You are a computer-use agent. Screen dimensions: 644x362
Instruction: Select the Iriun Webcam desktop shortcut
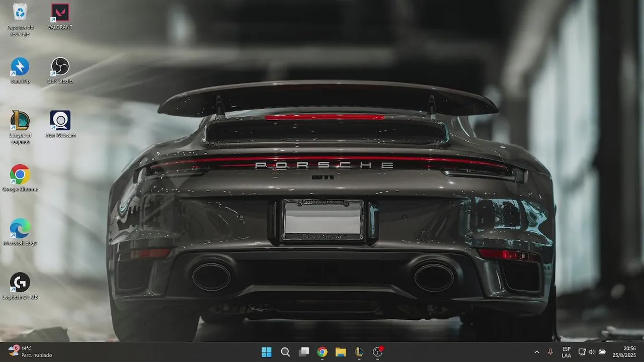(60, 124)
